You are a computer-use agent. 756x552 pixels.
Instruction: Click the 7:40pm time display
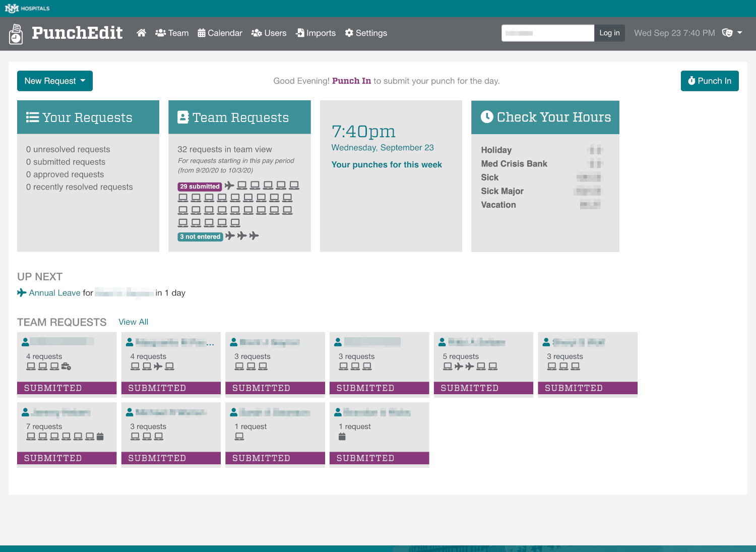tap(363, 132)
